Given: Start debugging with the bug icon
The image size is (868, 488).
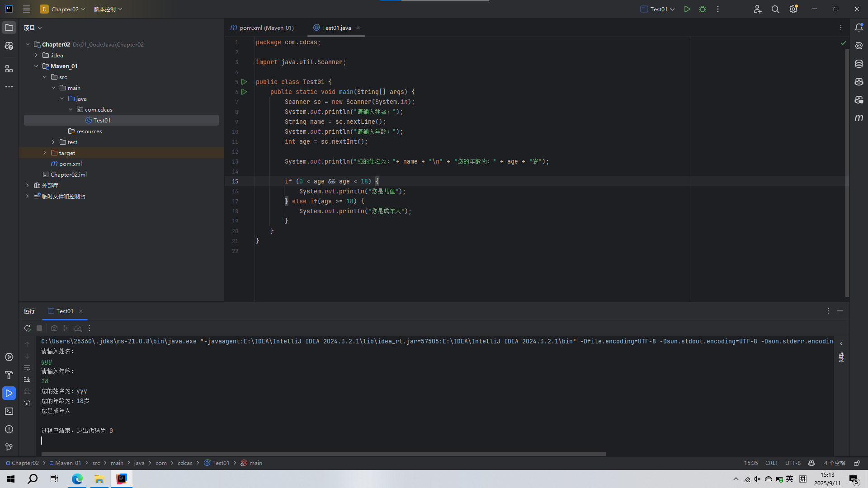Looking at the screenshot, I should [x=703, y=9].
